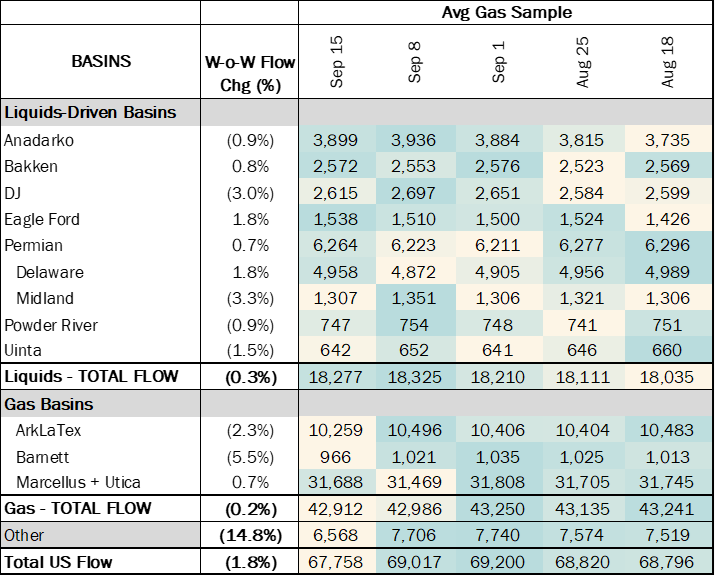The width and height of the screenshot is (715, 576).
Task: Select the DJ row label
Action: pos(12,193)
